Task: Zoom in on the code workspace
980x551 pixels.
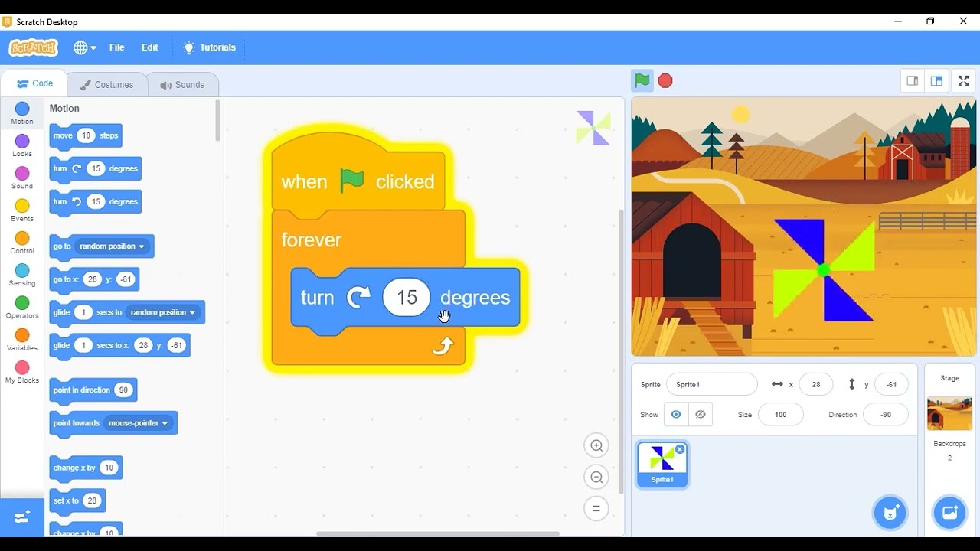Action: pyautogui.click(x=596, y=445)
